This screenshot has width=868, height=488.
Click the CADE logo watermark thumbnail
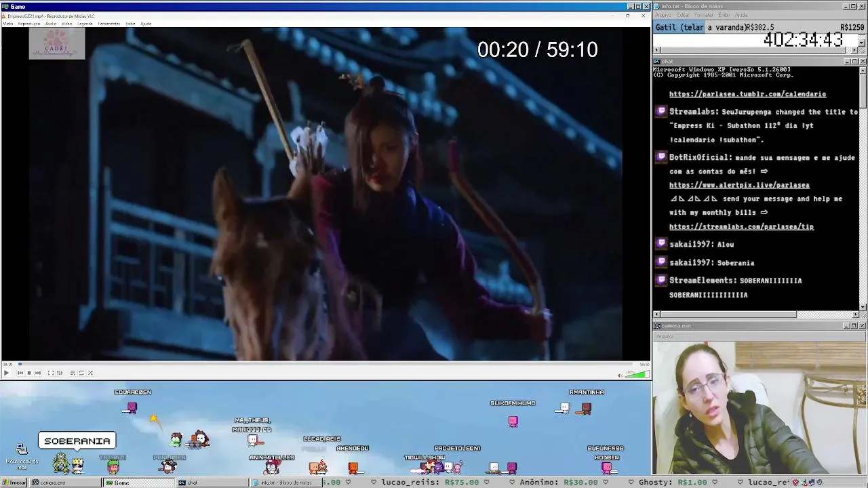57,43
